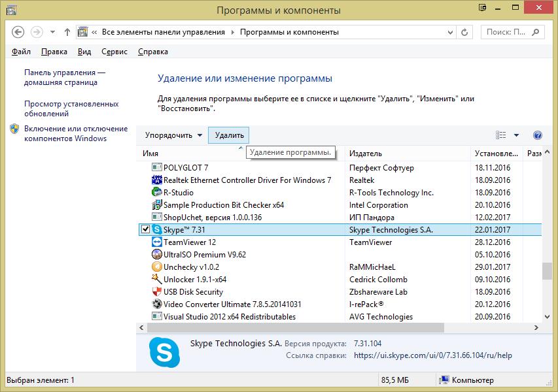Click date 12.02.2017 cell
The width and height of the screenshot is (558, 392).
[x=493, y=217]
